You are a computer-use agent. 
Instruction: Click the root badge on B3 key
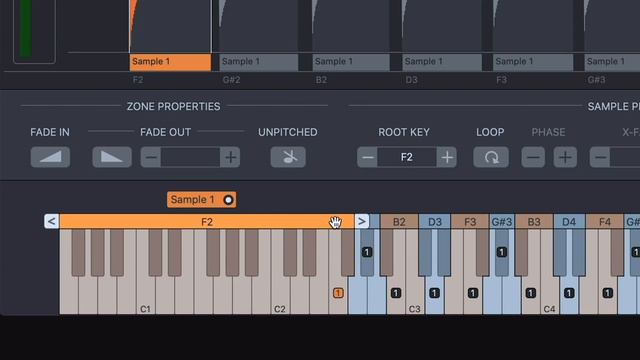pyautogui.click(x=531, y=293)
